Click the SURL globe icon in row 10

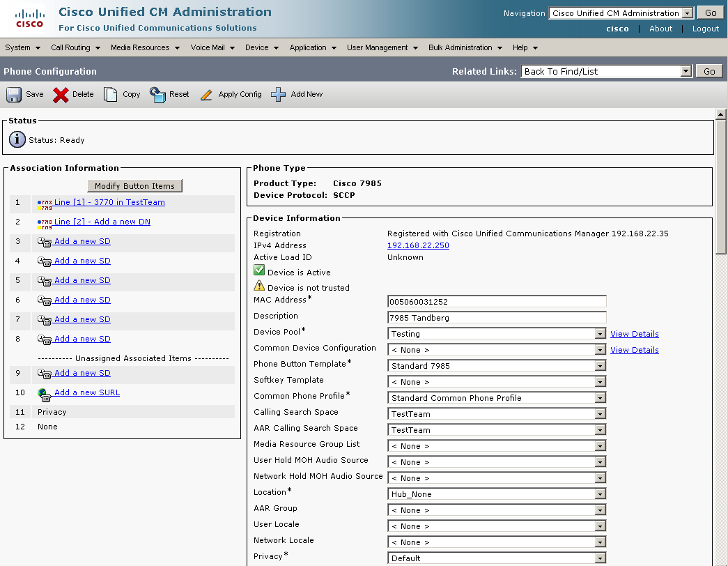click(44, 395)
